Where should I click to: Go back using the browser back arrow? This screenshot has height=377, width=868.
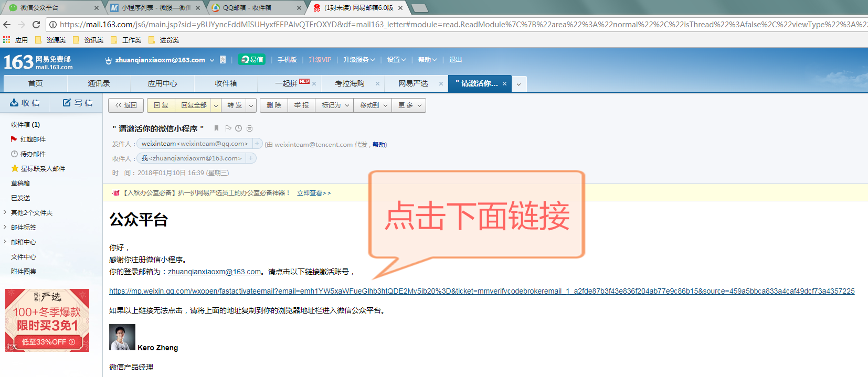[7, 25]
